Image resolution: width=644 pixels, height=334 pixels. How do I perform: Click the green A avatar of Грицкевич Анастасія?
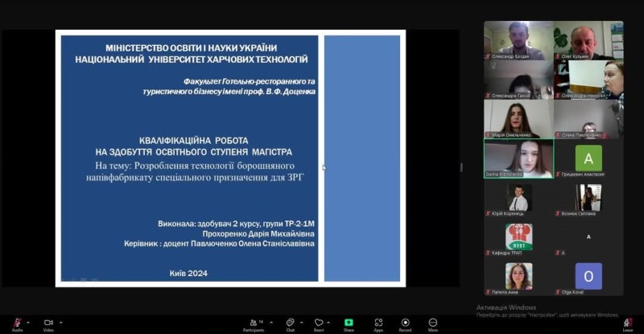tap(588, 158)
